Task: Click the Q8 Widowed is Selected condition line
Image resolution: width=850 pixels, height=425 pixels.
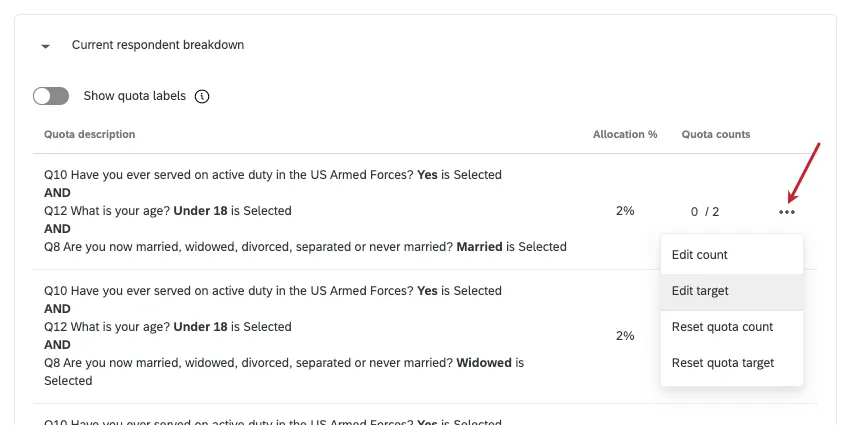Action: [x=284, y=371]
